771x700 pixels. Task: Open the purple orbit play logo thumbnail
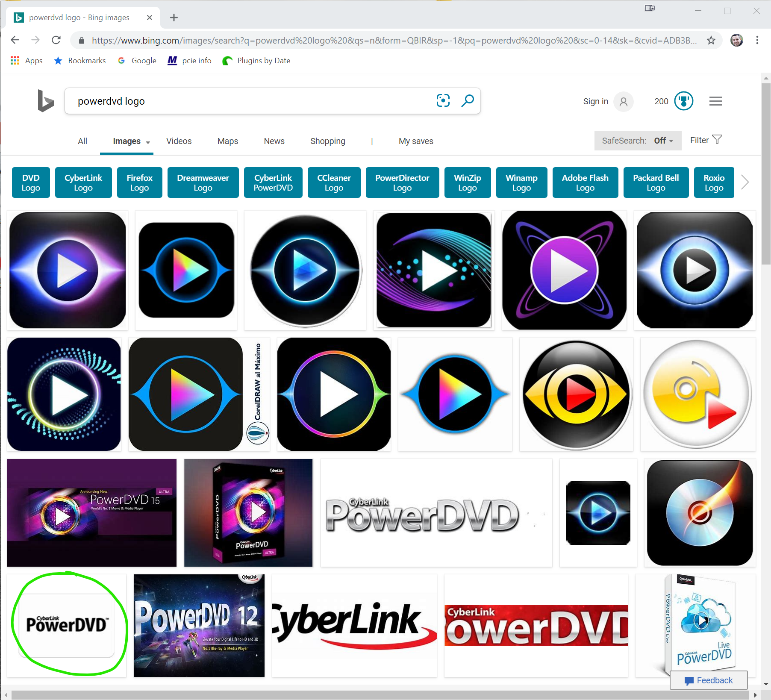point(564,270)
